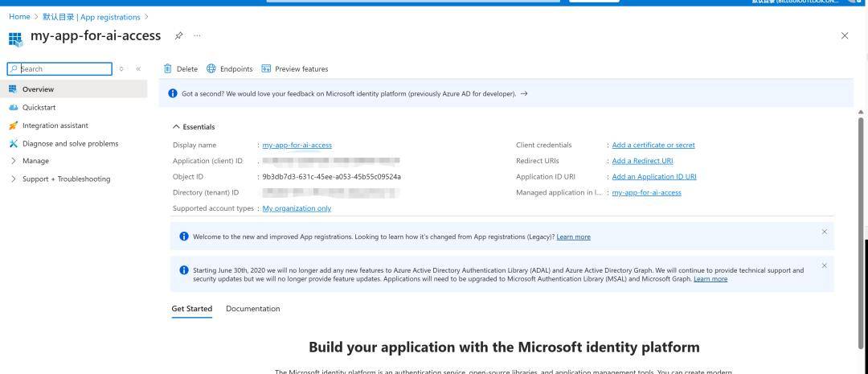Image resolution: width=868 pixels, height=374 pixels.
Task: Click the Delete trash icon
Action: (168, 68)
